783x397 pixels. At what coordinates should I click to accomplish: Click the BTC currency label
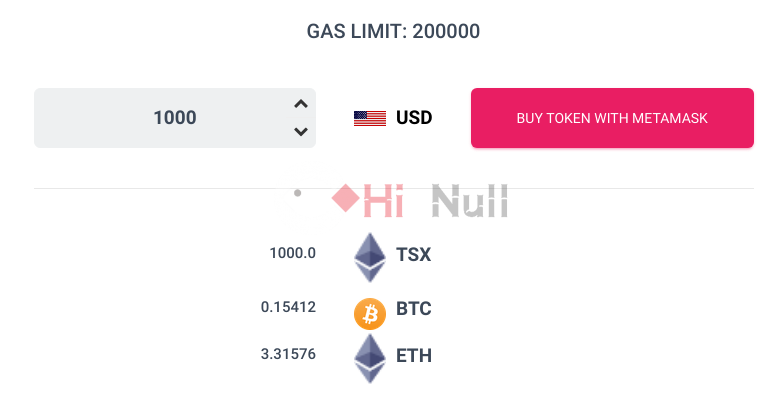pyautogui.click(x=413, y=309)
